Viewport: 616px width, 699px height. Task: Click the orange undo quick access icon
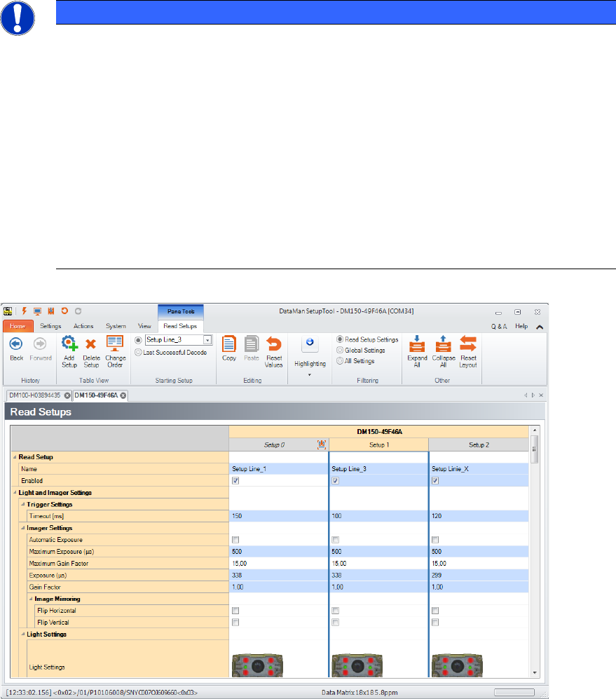coord(64,311)
